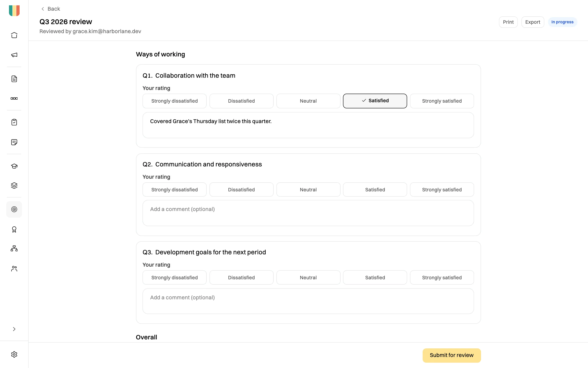Viewport: 588px width, 368px height.
Task: Click the Q3 2026 review title
Action: point(66,22)
